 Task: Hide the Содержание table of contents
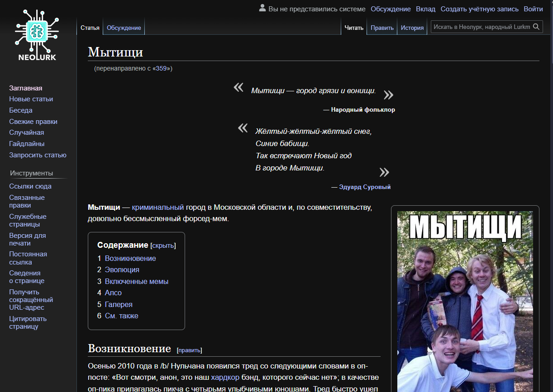click(x=163, y=246)
